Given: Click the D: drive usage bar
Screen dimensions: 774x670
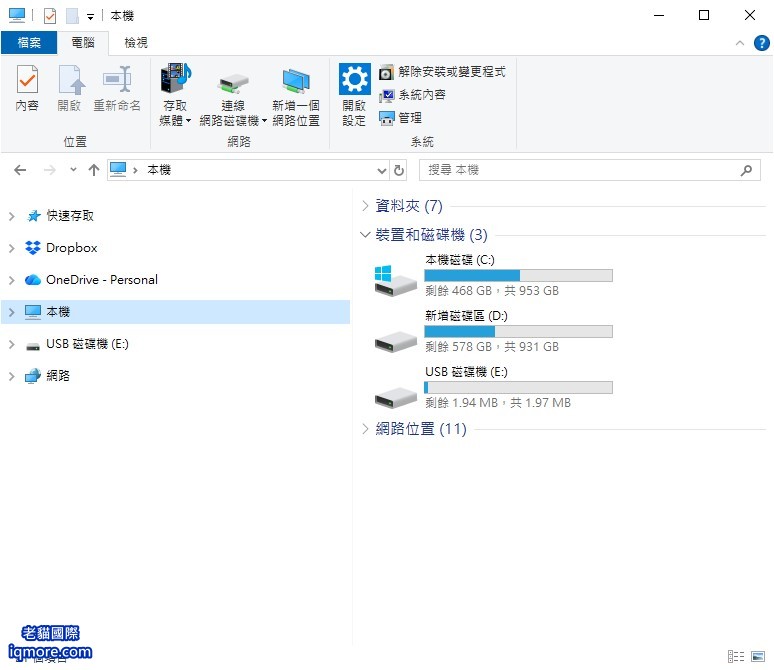Looking at the screenshot, I should coord(518,331).
